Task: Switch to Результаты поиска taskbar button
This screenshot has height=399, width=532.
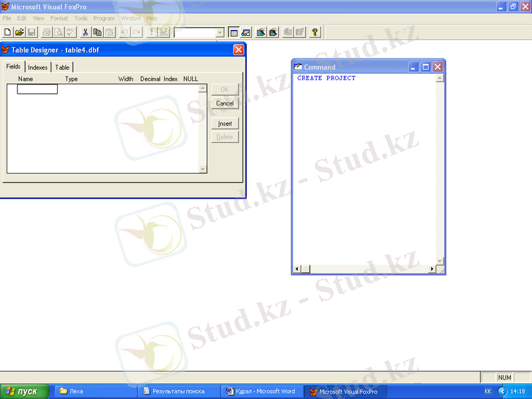Action: pos(179,392)
